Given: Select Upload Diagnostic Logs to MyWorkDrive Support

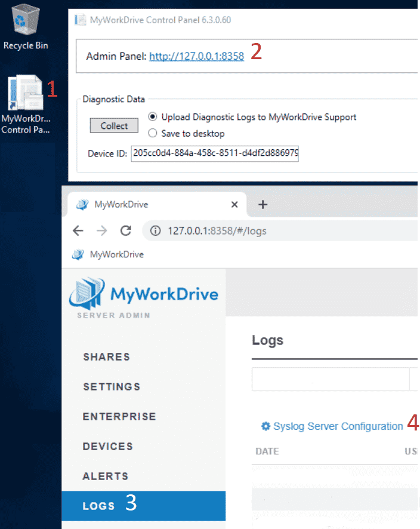Looking at the screenshot, I should click(153, 117).
